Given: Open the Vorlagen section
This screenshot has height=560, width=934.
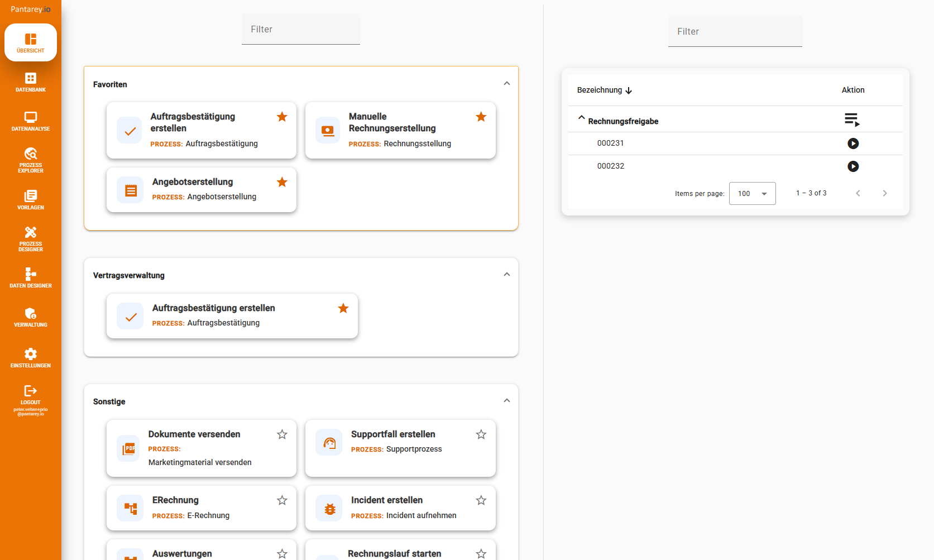Looking at the screenshot, I should pos(31,199).
